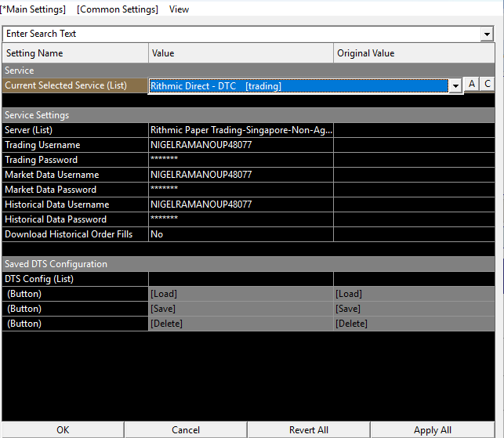Image resolution: width=504 pixels, height=438 pixels.
Task: Click the [Save] button in Value column
Action: (241, 309)
